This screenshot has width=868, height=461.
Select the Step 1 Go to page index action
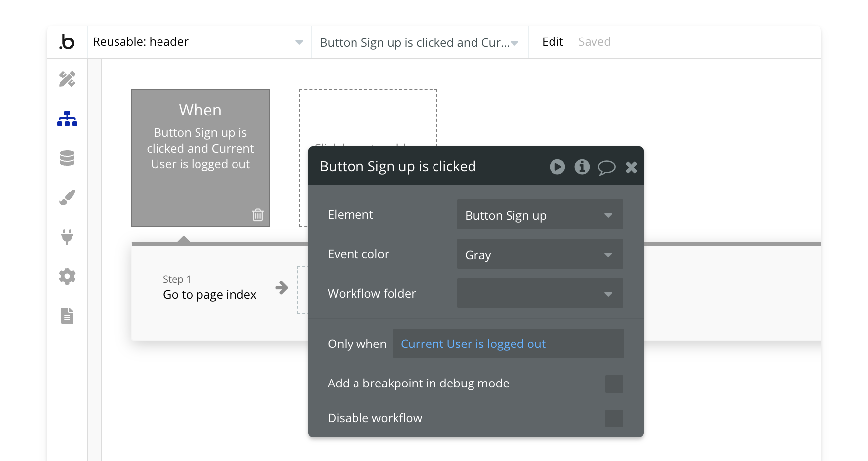210,288
